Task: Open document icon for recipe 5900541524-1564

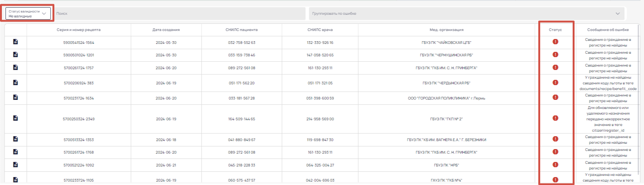Action: [x=15, y=42]
